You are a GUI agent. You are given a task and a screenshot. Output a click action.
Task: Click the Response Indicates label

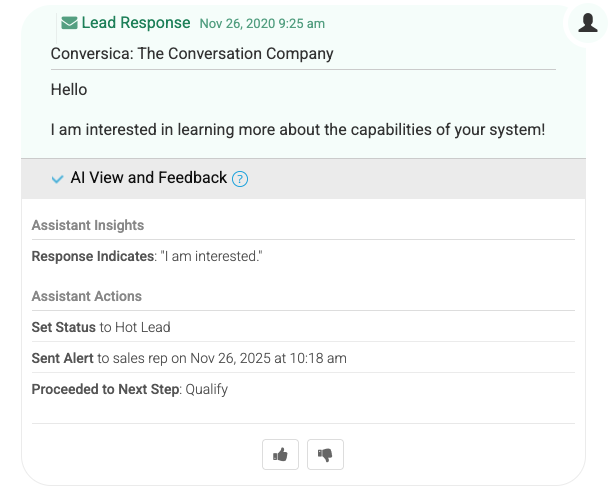coord(94,257)
